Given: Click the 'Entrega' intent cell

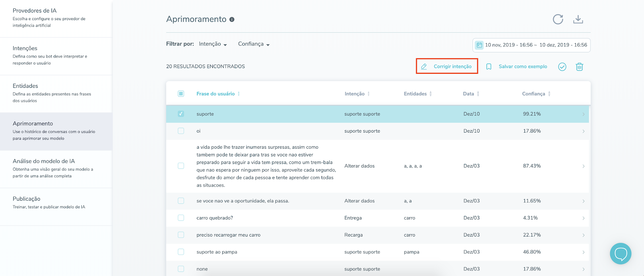Looking at the screenshot, I should [x=353, y=218].
